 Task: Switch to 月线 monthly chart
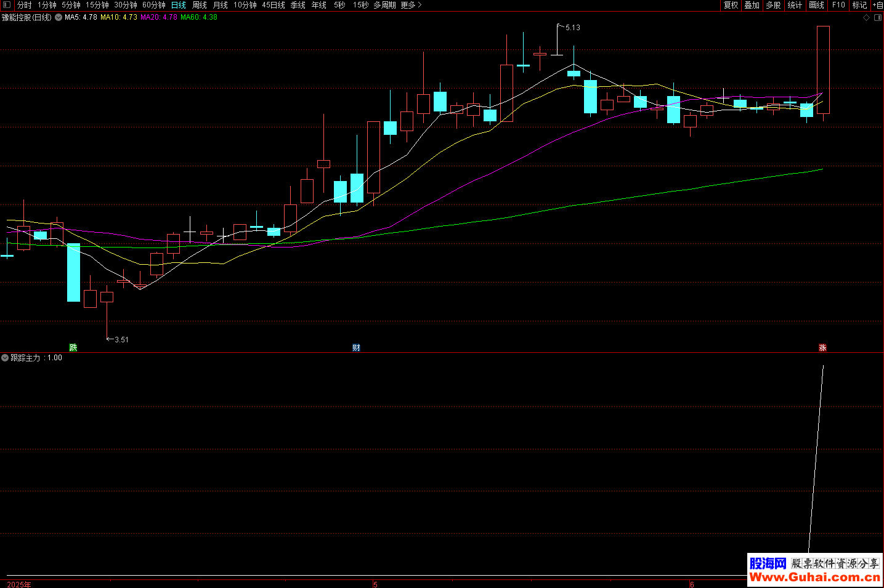[221, 5]
